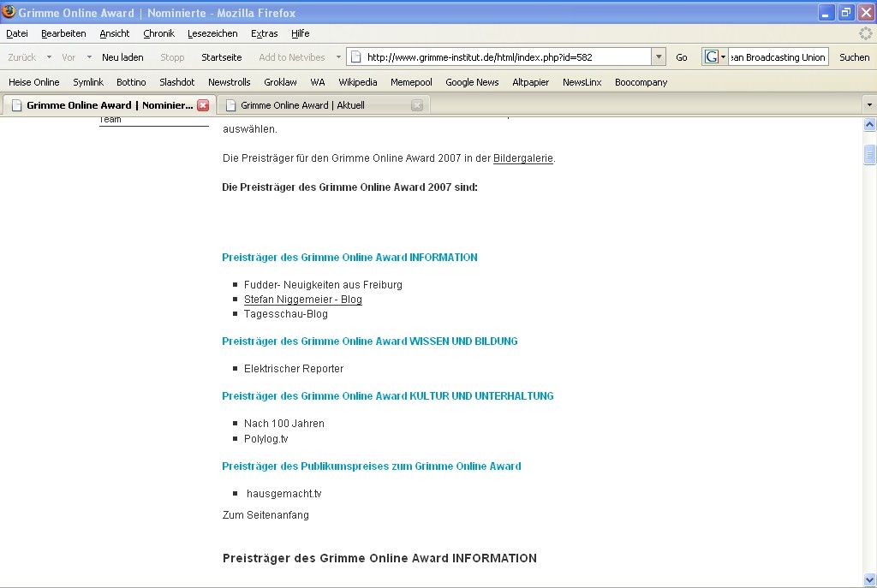Open Heise Online bookmark
This screenshot has height=588, width=877.
34,82
